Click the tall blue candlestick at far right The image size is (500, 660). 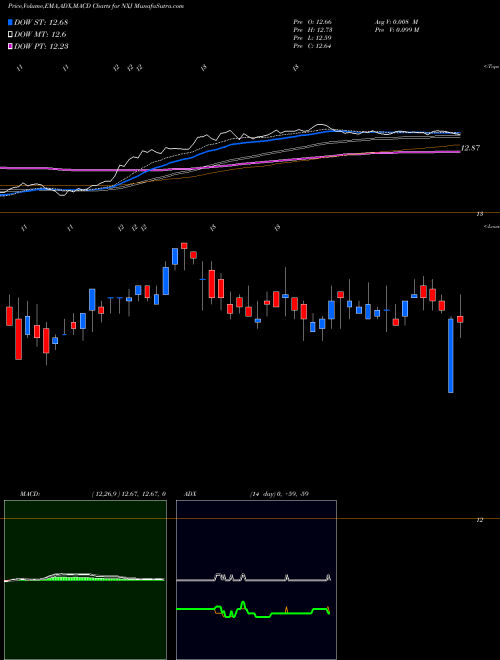click(451, 356)
